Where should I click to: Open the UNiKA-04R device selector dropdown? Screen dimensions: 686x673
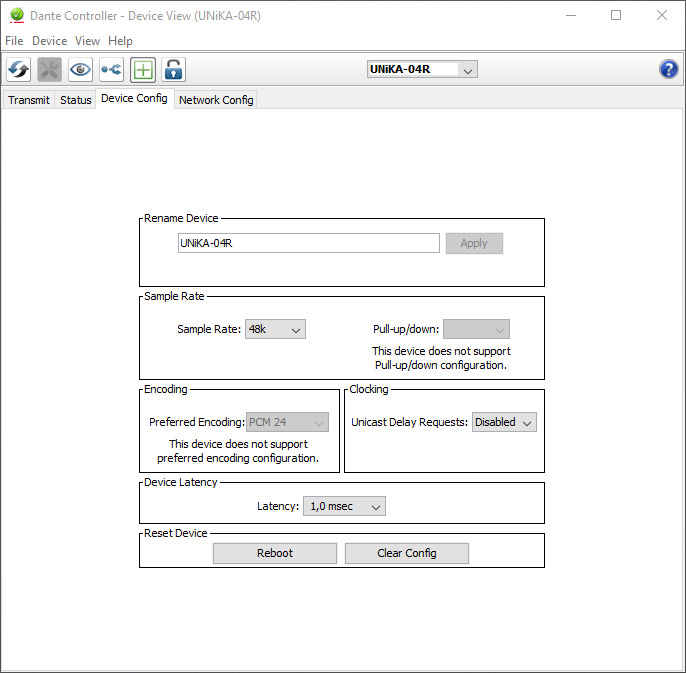tap(422, 69)
